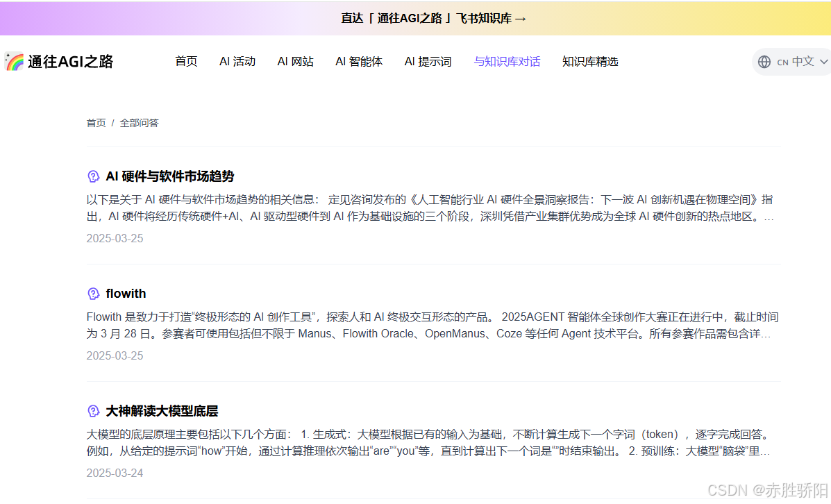Click 首页 in the breadcrumb

click(x=96, y=123)
